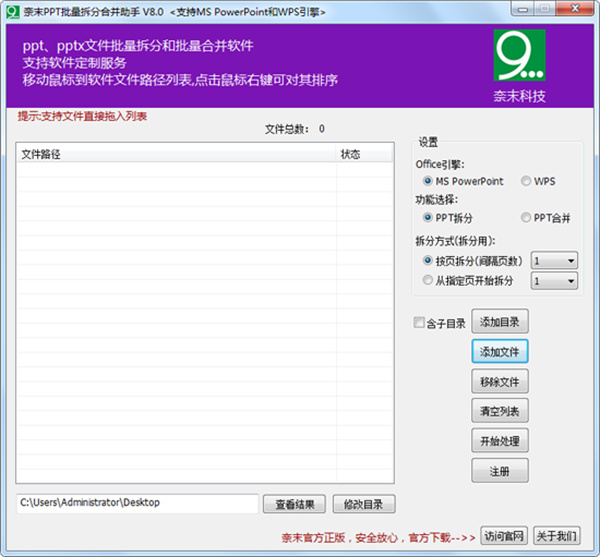This screenshot has width=600, height=557.
Task: Click the output directory path field
Action: click(x=136, y=503)
